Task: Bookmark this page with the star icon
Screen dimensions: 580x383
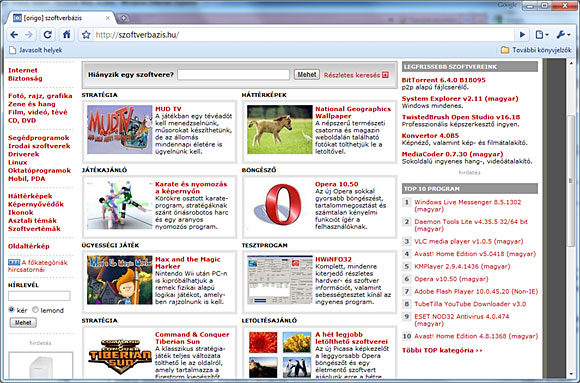Action: [x=86, y=35]
